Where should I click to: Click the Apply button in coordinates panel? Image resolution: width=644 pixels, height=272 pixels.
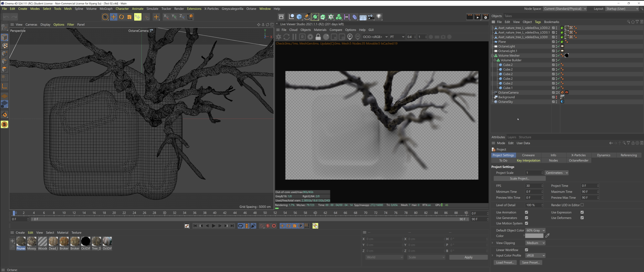coord(468,257)
